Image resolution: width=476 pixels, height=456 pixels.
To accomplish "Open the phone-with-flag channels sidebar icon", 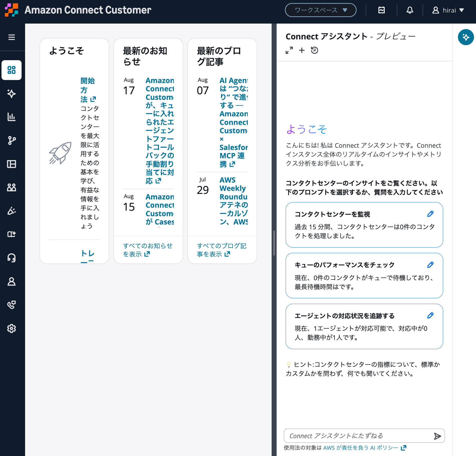I will point(12,305).
